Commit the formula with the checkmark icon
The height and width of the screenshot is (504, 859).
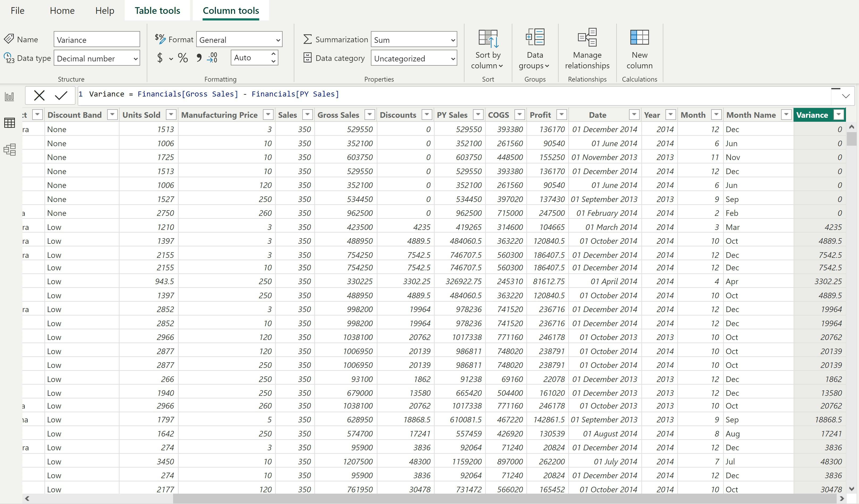[x=61, y=95]
